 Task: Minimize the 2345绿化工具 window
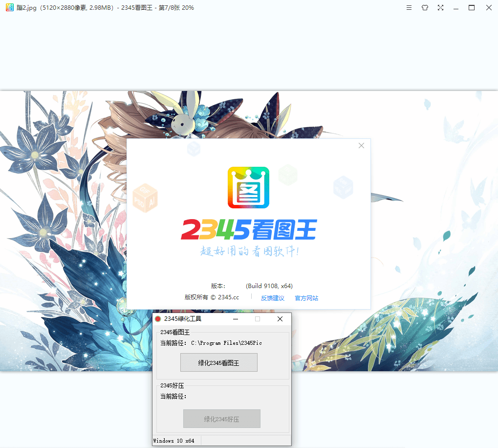[235, 319]
